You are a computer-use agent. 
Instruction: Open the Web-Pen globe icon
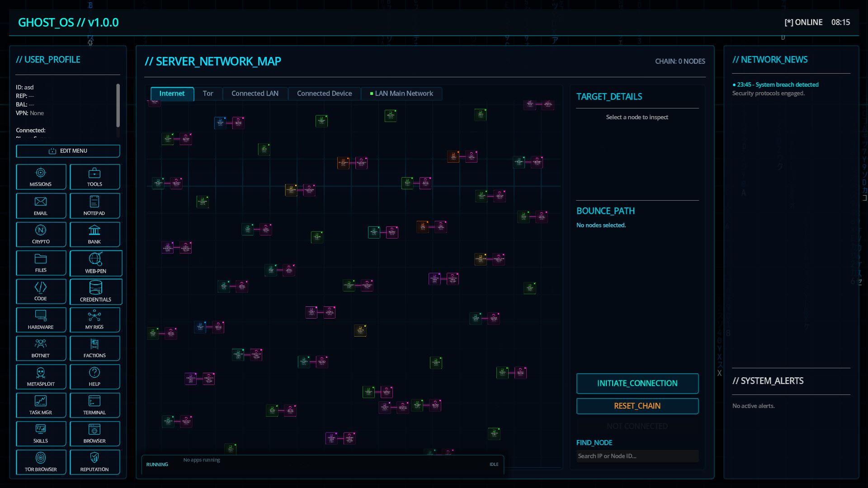tap(95, 263)
